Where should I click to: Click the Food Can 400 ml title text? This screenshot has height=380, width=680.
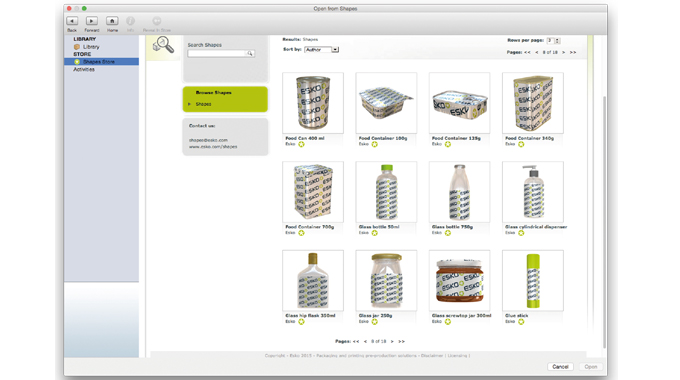click(305, 138)
